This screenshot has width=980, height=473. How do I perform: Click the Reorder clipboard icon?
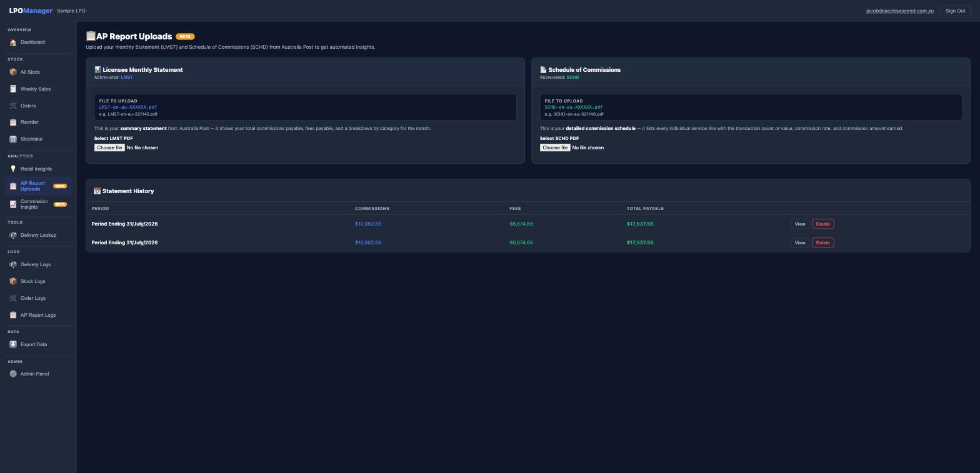pos(13,122)
